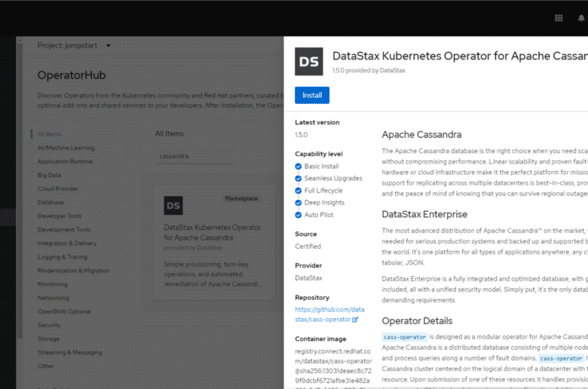Select the Modernization & Migration category
This screenshot has height=389, width=588.
[x=74, y=271]
